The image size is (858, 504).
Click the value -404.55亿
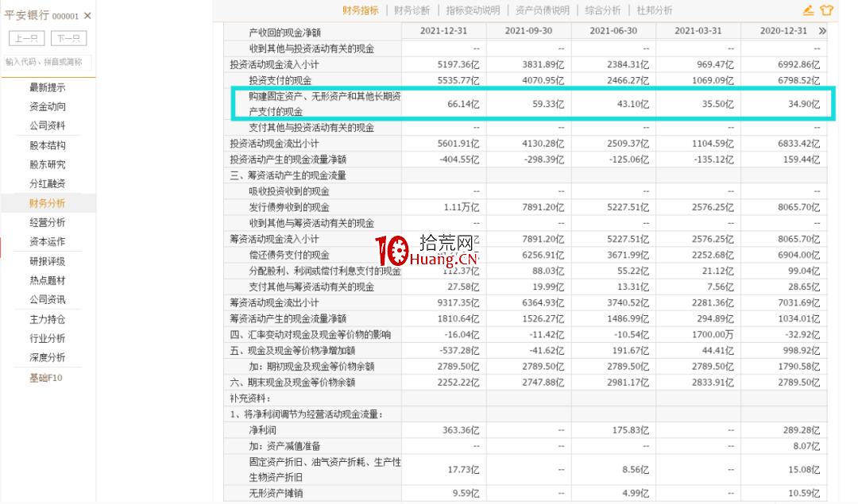click(459, 160)
